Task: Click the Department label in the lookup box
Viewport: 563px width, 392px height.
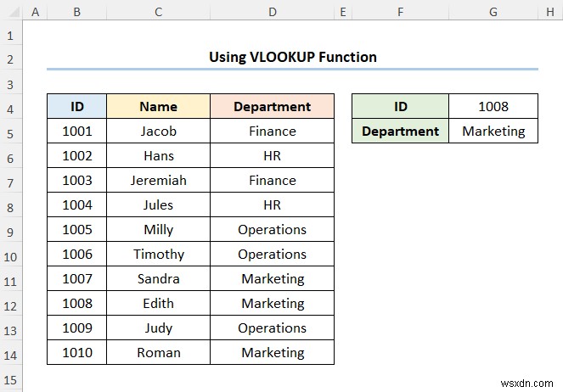Action: point(400,131)
